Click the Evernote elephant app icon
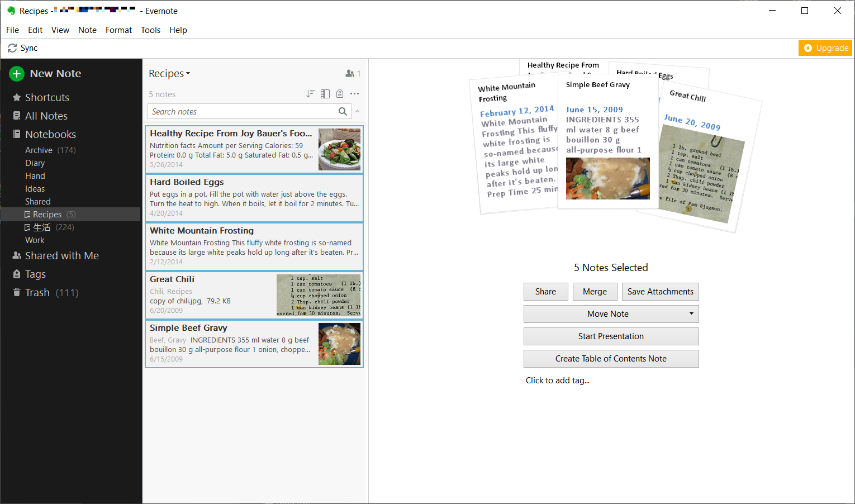This screenshot has height=504, width=855. [x=11, y=11]
